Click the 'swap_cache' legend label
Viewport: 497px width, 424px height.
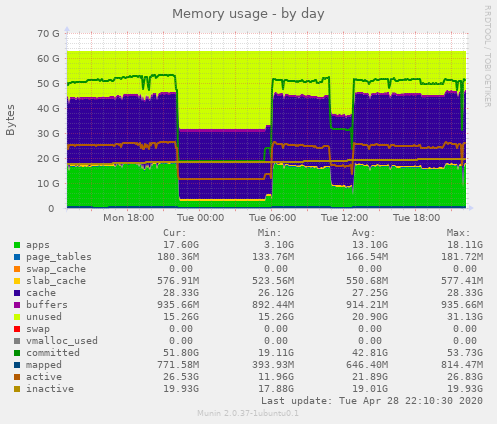point(56,269)
